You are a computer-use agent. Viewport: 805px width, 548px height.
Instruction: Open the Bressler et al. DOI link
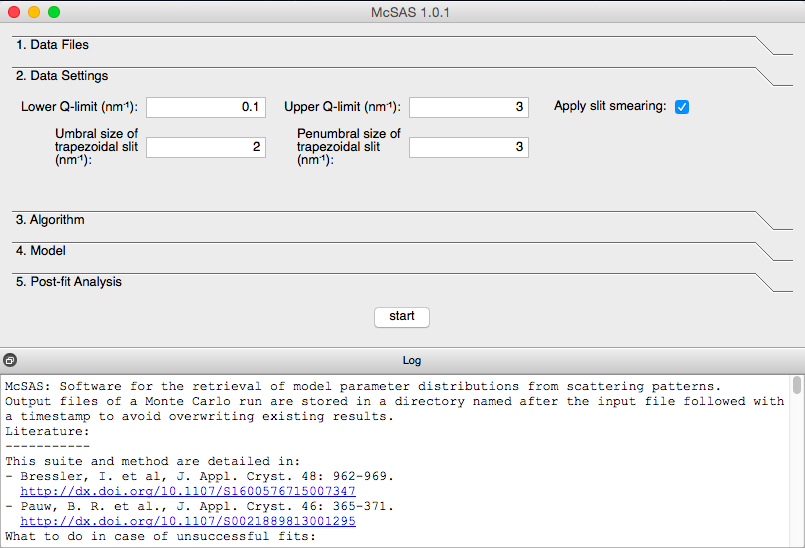pyautogui.click(x=188, y=491)
